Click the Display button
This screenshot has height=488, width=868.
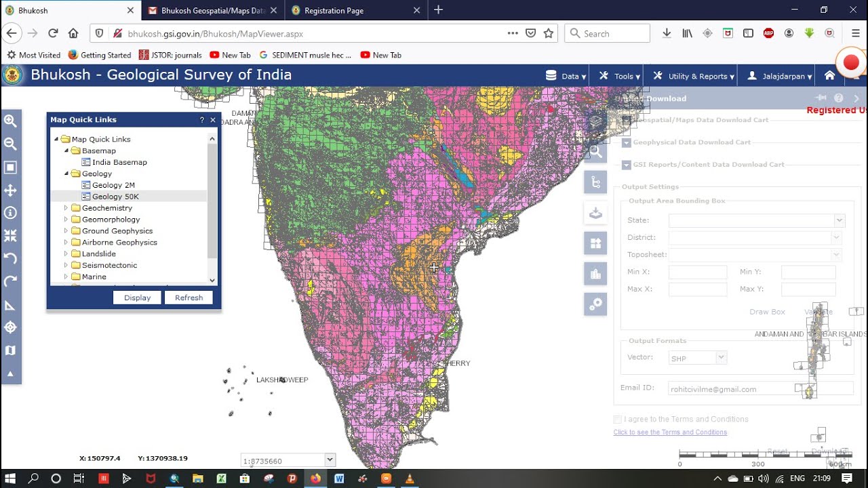click(137, 298)
